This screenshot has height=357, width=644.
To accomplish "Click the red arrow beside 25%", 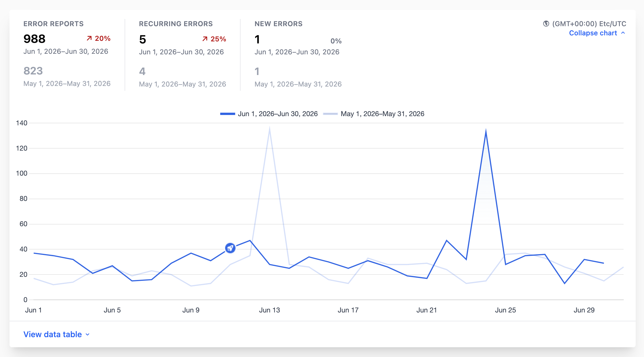I will 205,39.
